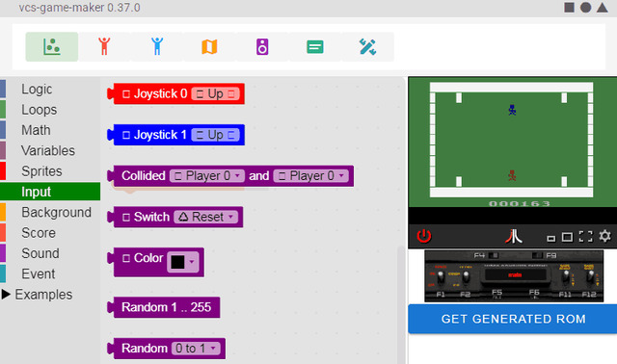The image size is (617, 364).
Task: Open the ruler and pencil tools icon
Action: tap(368, 47)
